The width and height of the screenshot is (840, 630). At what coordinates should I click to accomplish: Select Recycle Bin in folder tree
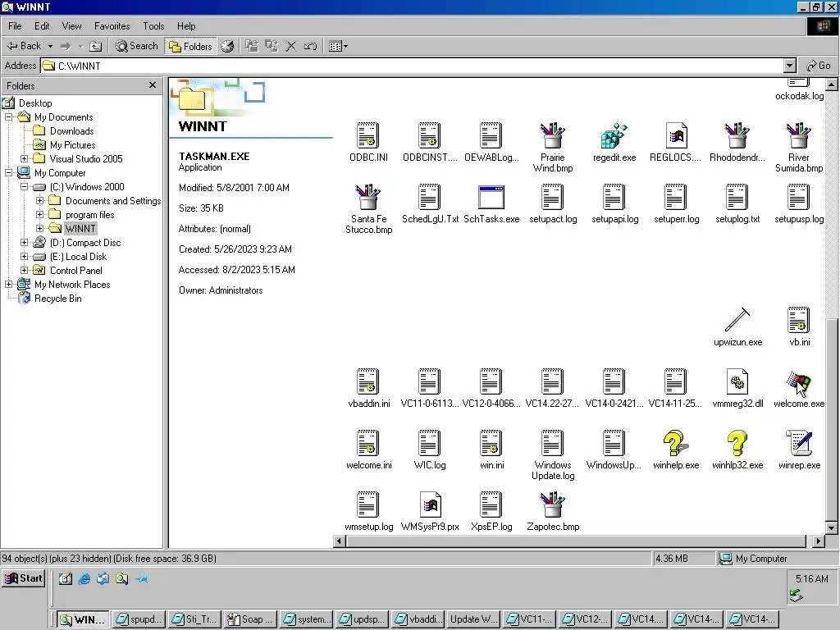coord(58,299)
